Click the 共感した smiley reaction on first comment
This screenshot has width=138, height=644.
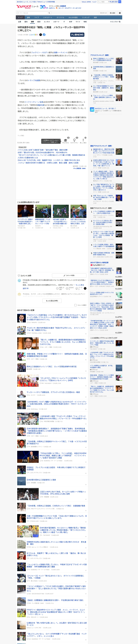(57, 289)
